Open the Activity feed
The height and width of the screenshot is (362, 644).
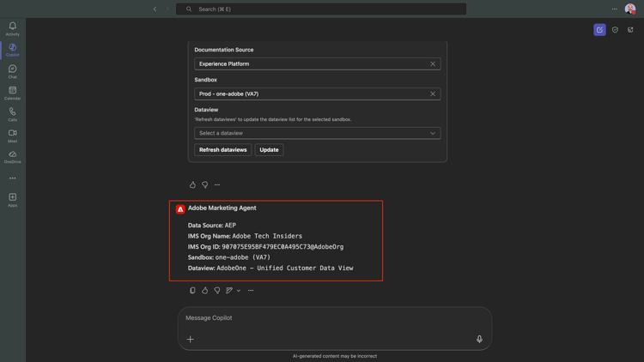(13, 28)
